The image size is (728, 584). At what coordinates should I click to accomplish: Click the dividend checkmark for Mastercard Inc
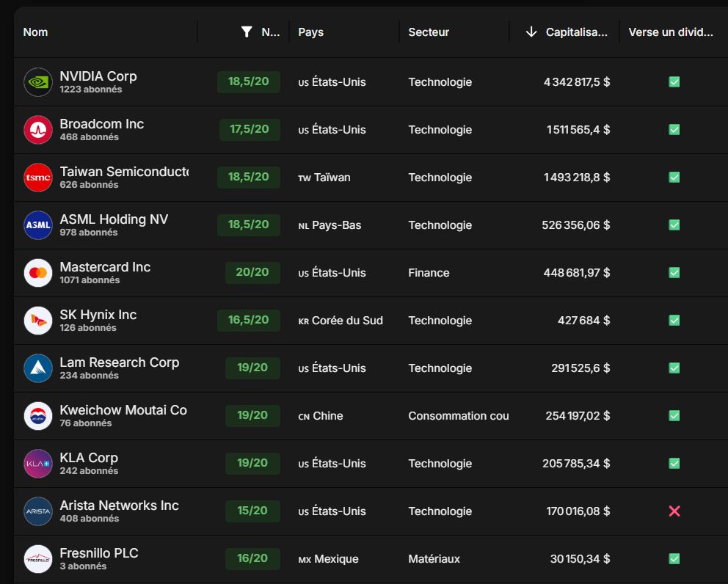674,272
